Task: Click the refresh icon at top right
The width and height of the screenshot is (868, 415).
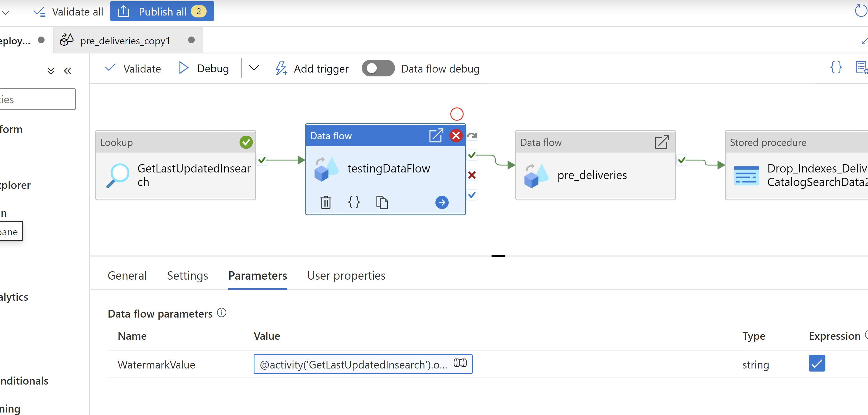Action: (x=861, y=11)
